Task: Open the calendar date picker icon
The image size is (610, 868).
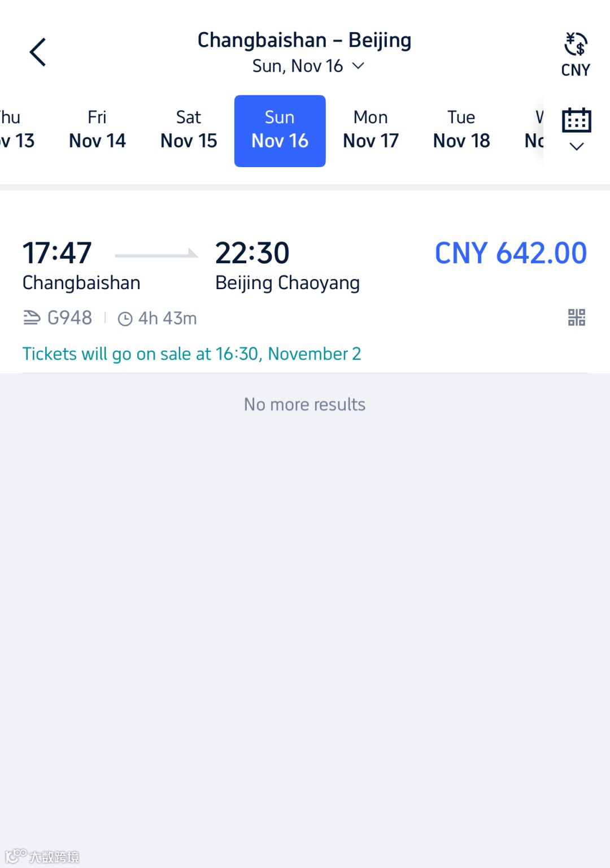Action: point(577,120)
